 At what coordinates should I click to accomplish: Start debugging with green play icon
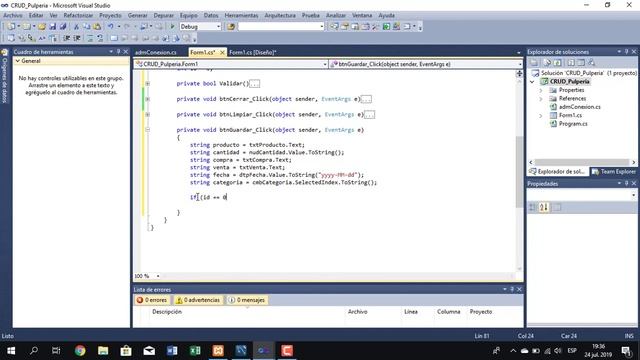click(x=172, y=27)
